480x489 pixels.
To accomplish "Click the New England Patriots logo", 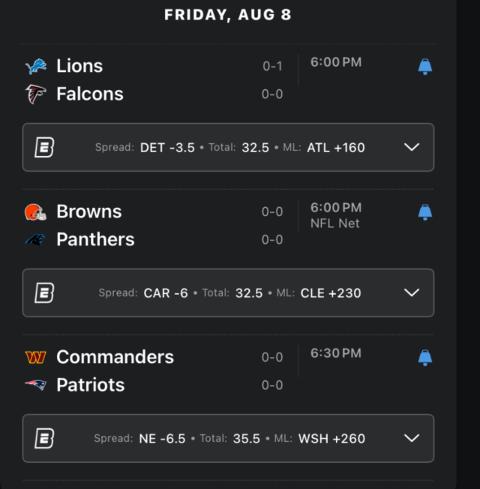I will 36,385.
